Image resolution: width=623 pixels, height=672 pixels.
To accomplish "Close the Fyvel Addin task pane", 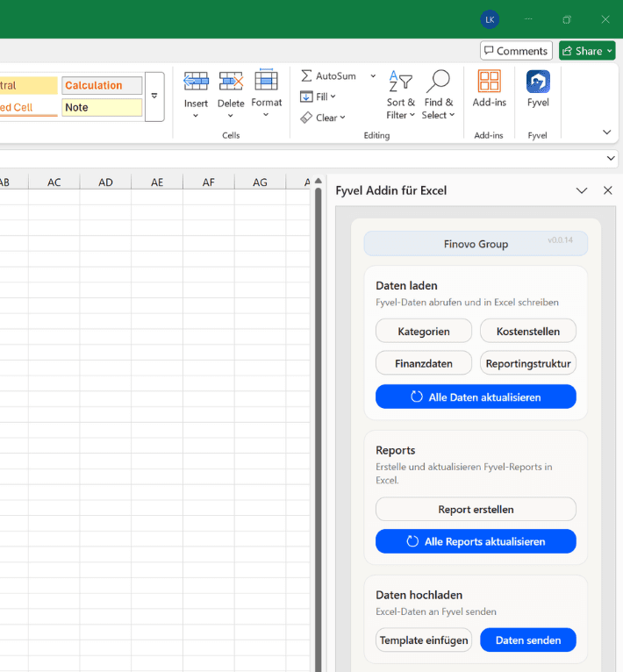I will (x=607, y=190).
